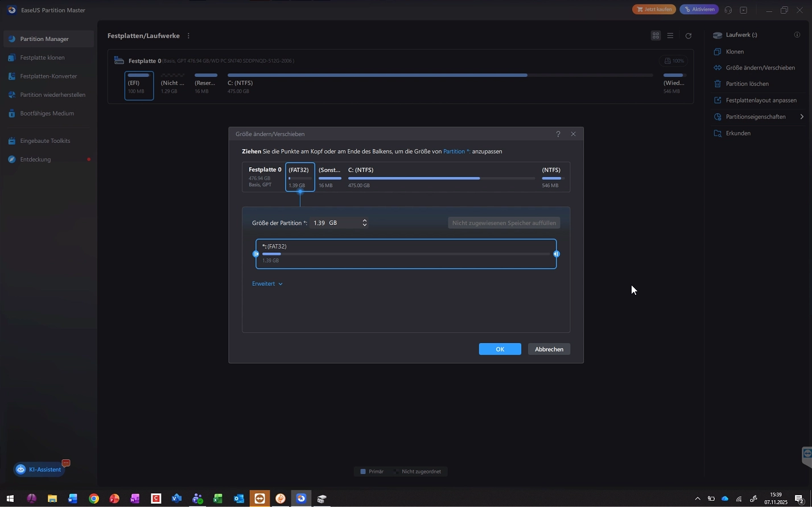Image resolution: width=812 pixels, height=507 pixels.
Task: Click the partition size stepper arrows
Action: point(364,223)
